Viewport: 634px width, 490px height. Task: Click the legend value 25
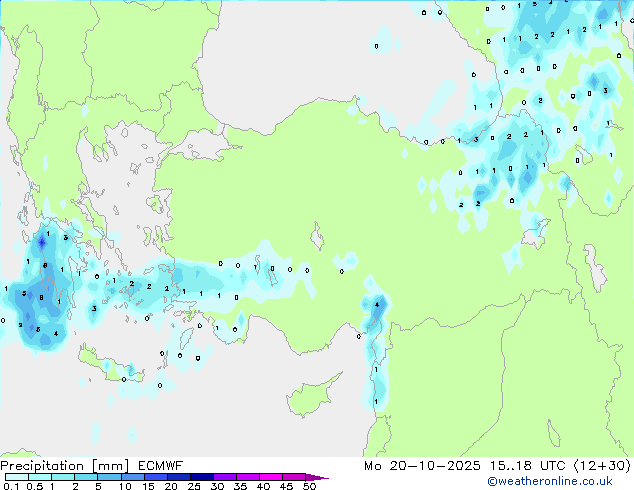[194, 486]
